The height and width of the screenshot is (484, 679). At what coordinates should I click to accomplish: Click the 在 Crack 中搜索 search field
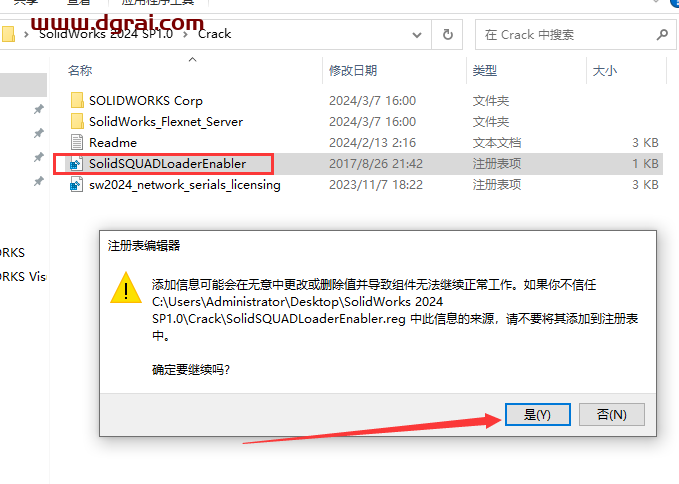[x=567, y=35]
